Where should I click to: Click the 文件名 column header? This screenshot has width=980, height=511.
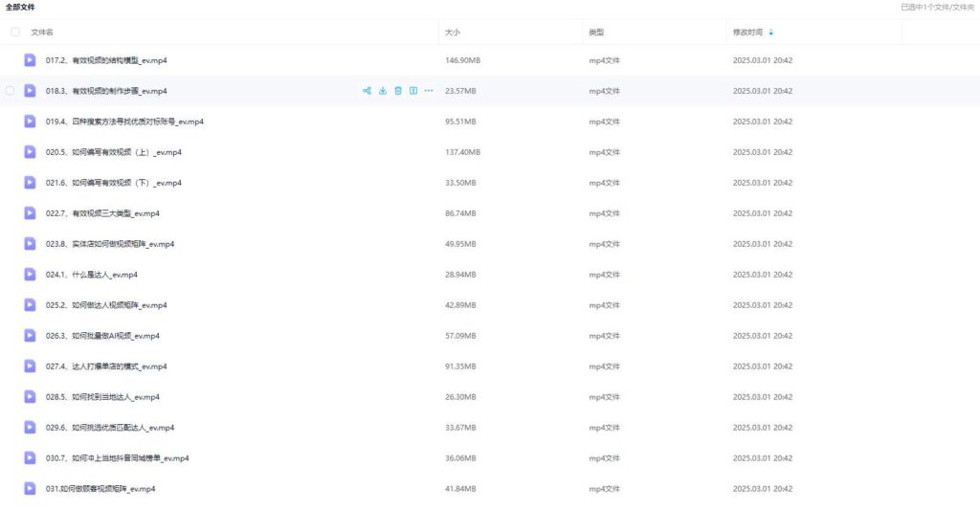coord(42,33)
